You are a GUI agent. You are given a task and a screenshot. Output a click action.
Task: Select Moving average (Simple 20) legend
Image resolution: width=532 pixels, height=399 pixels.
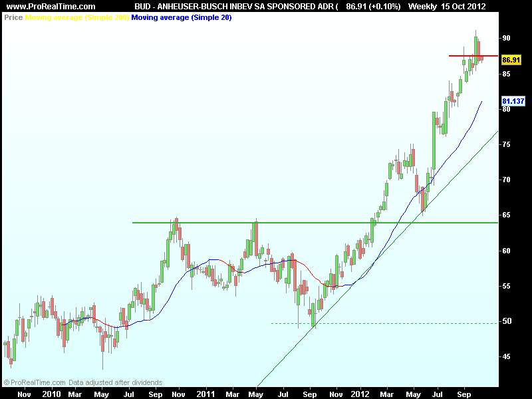coord(182,17)
